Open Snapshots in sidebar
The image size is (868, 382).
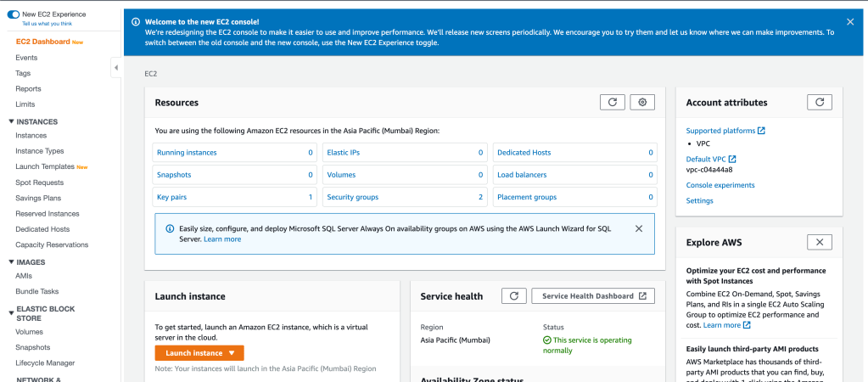[x=32, y=347]
